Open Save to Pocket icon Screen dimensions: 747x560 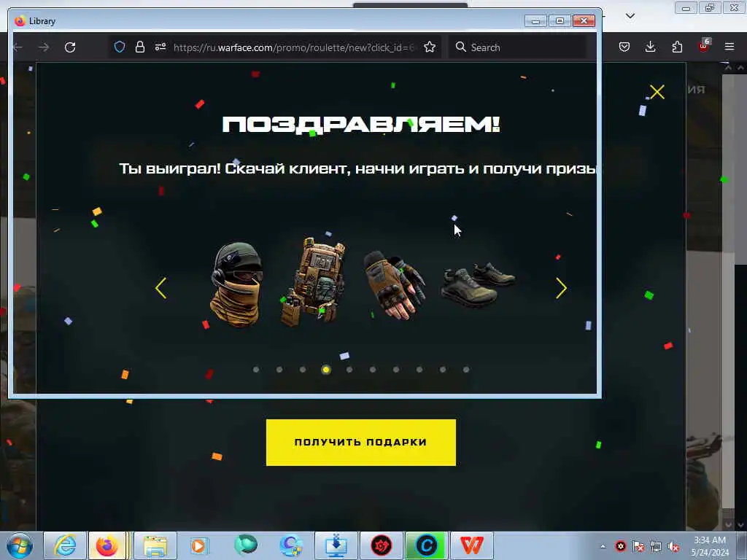[624, 47]
